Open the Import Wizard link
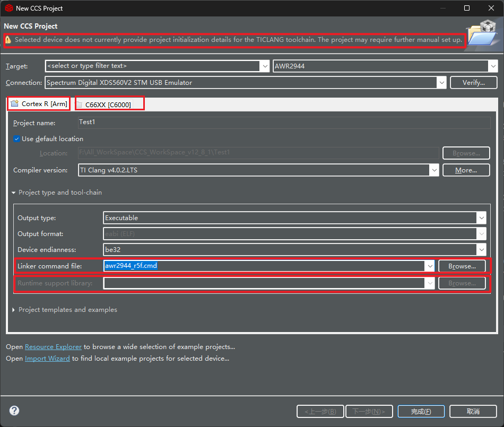 tap(47, 358)
